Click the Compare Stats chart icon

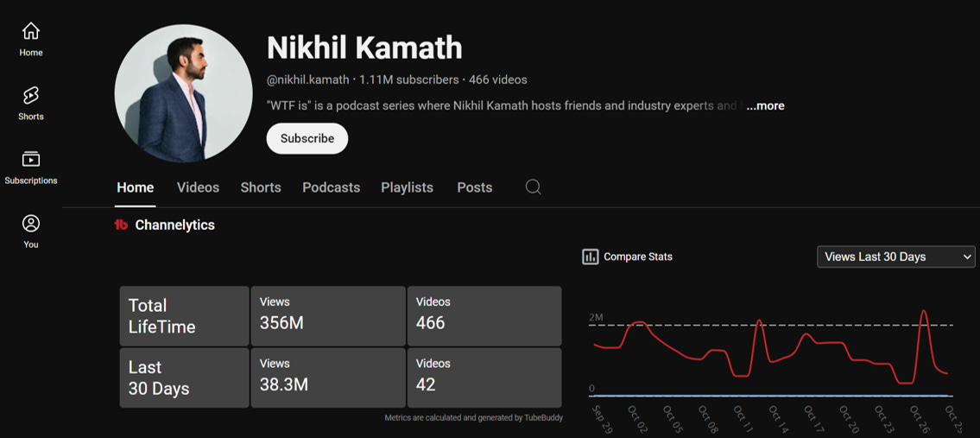click(x=590, y=257)
